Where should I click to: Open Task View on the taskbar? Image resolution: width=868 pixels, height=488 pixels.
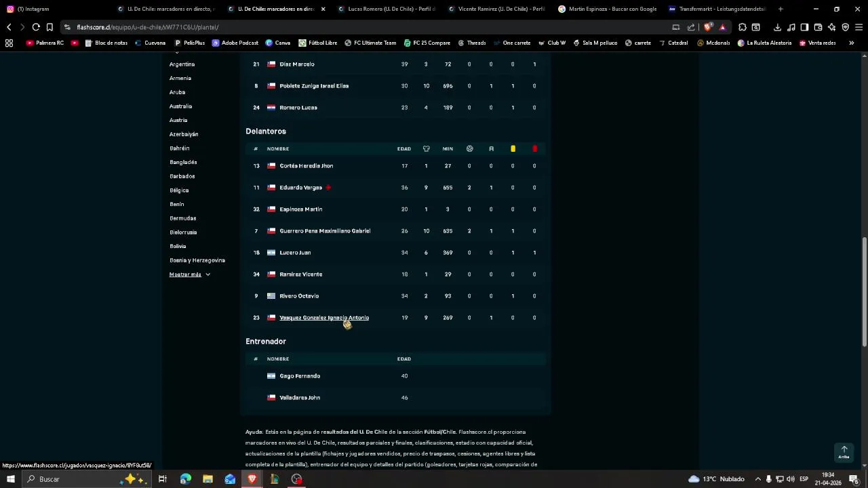[163, 479]
